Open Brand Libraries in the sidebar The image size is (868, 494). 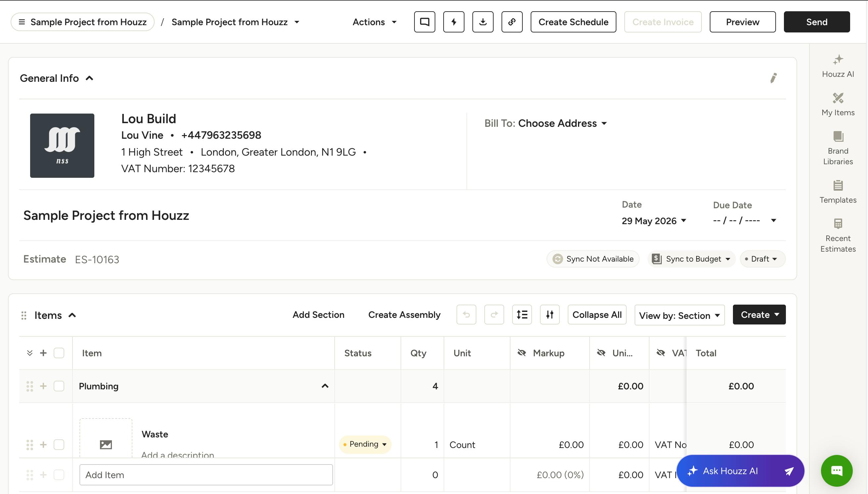coord(838,148)
